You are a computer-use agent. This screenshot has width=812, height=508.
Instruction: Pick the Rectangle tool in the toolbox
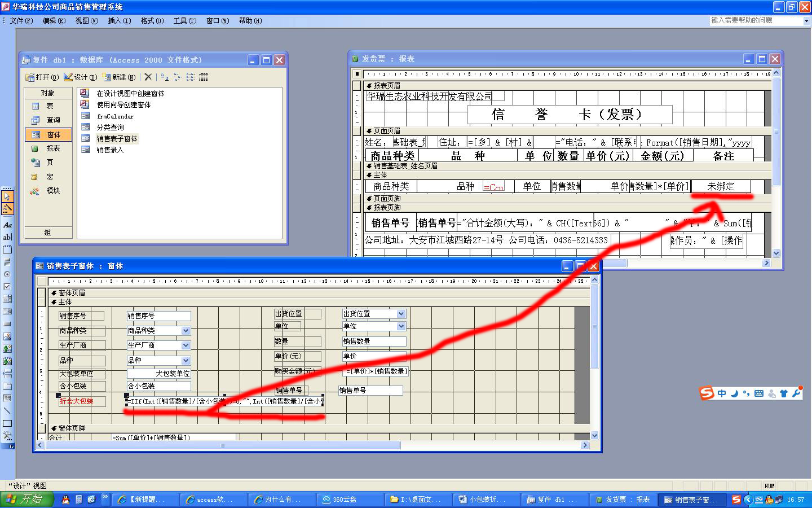(x=7, y=423)
